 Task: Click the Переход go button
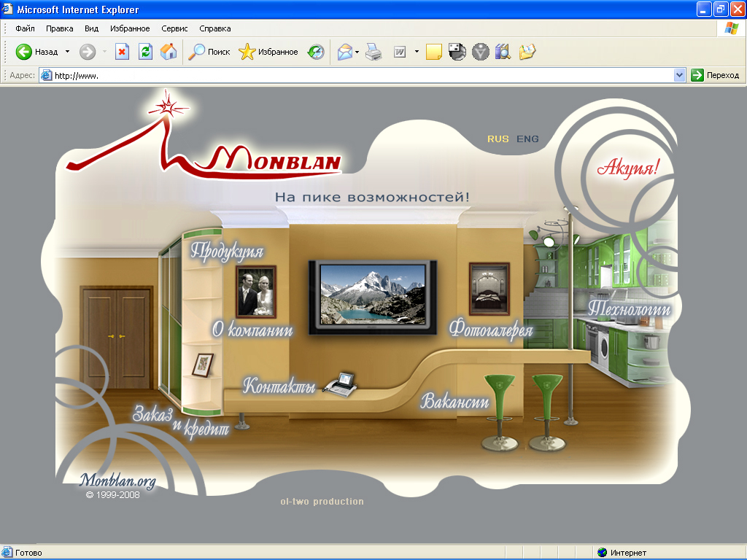tap(715, 75)
